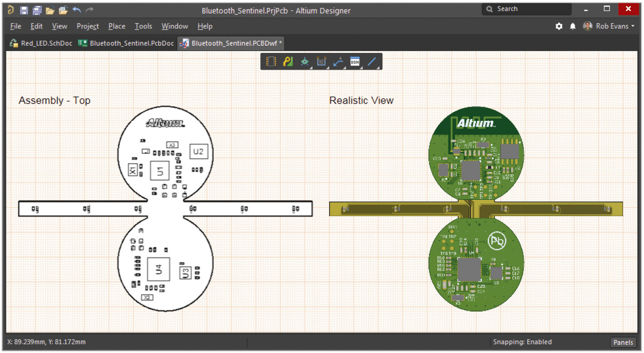
Task: Open the Place menu
Action: pyautogui.click(x=117, y=26)
